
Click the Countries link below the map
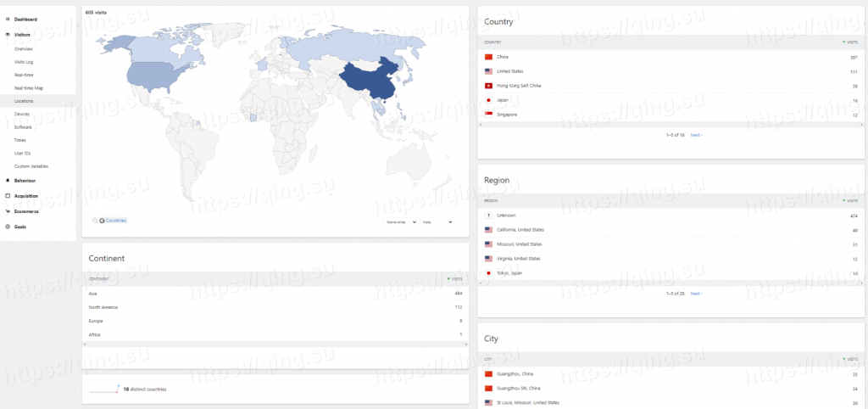click(x=115, y=221)
